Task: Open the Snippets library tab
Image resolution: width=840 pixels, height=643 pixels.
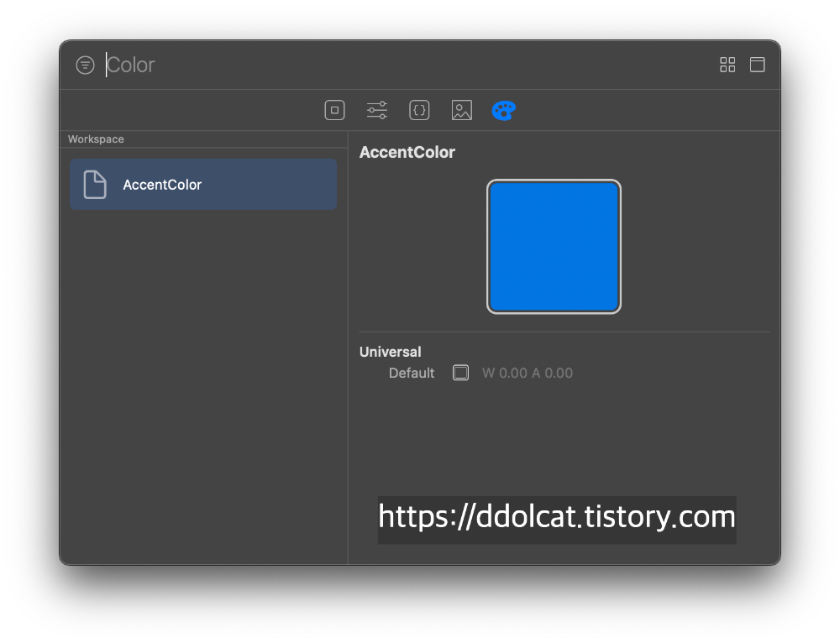Action: [x=419, y=110]
